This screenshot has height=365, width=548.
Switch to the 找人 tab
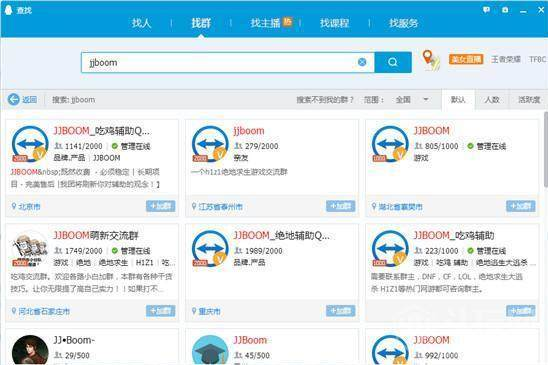point(141,23)
